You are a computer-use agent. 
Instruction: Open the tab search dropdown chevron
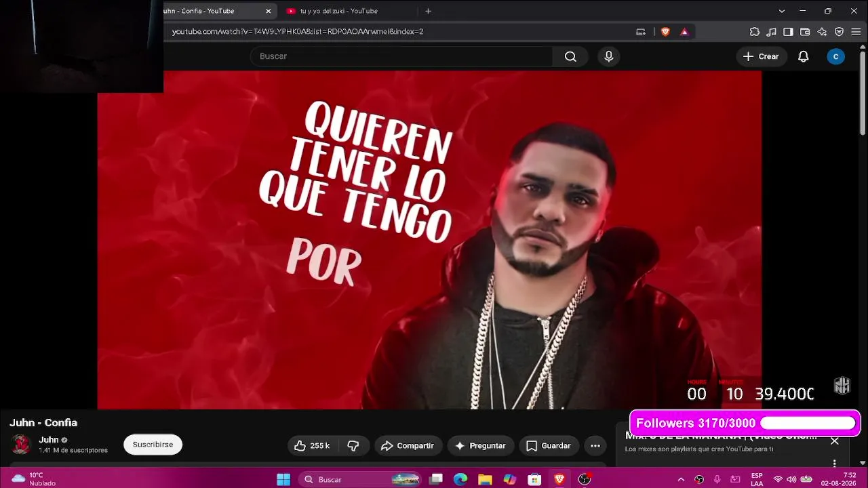(781, 11)
